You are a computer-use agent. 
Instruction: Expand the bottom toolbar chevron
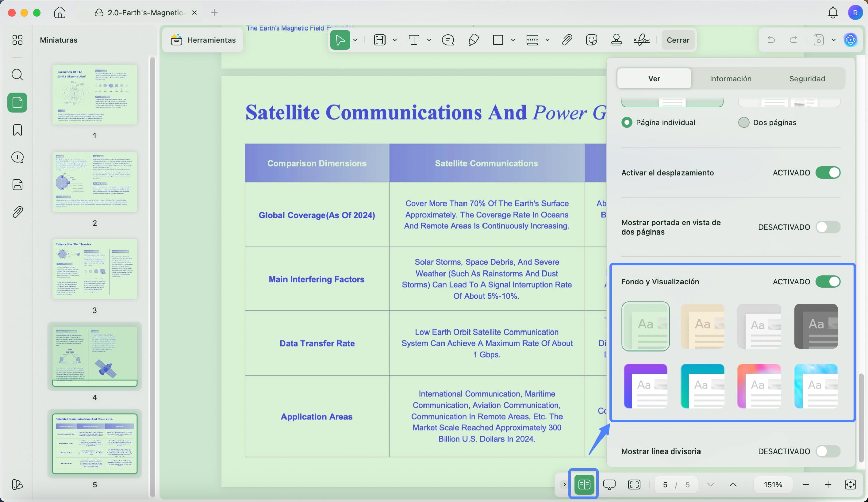(564, 484)
